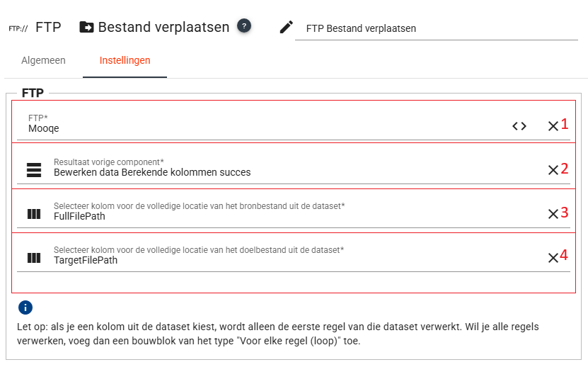Click the column icon beside TargetFilePath
The width and height of the screenshot is (588, 367).
[x=34, y=258]
